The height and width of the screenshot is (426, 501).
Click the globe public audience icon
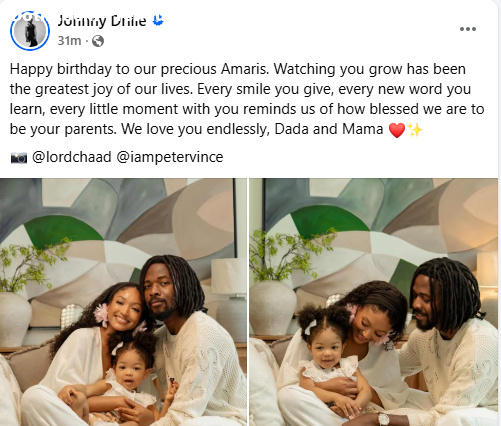pos(98,41)
